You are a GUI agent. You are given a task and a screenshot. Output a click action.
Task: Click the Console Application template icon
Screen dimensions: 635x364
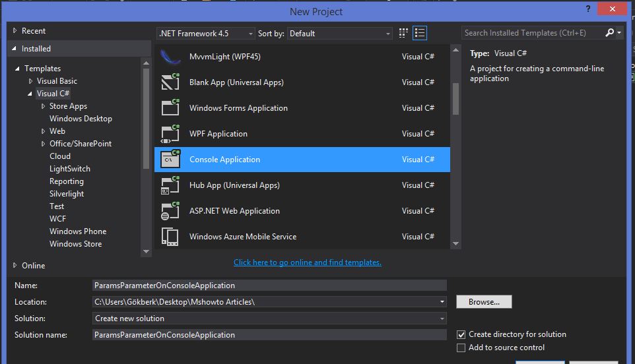click(x=170, y=160)
